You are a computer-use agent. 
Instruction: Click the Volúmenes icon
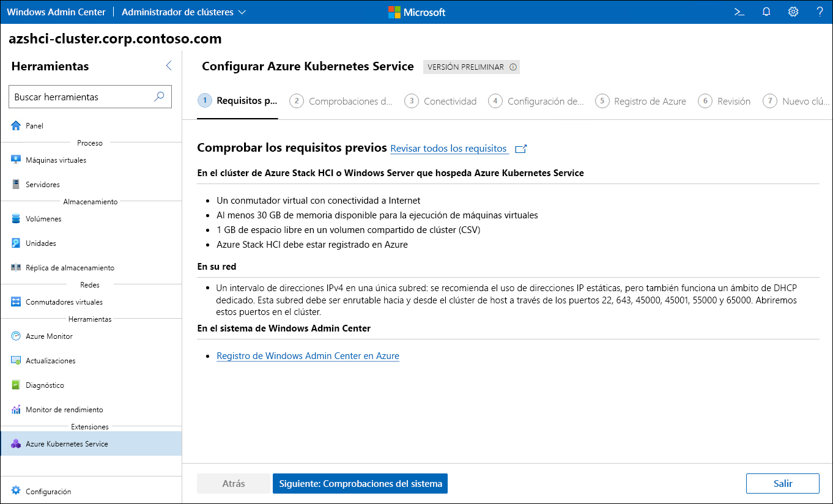(x=16, y=218)
